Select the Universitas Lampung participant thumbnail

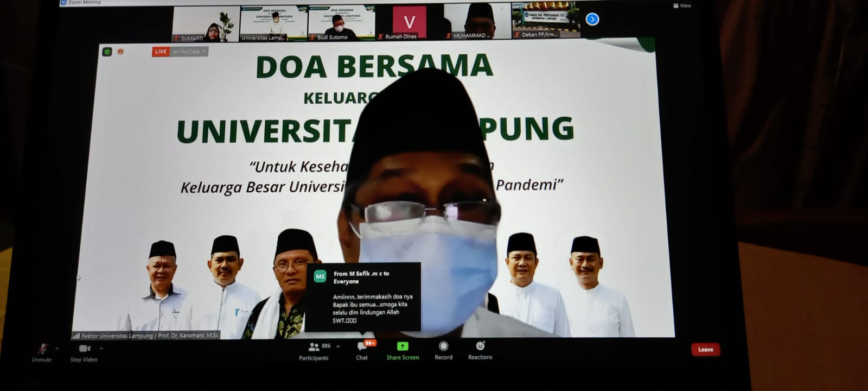click(274, 23)
